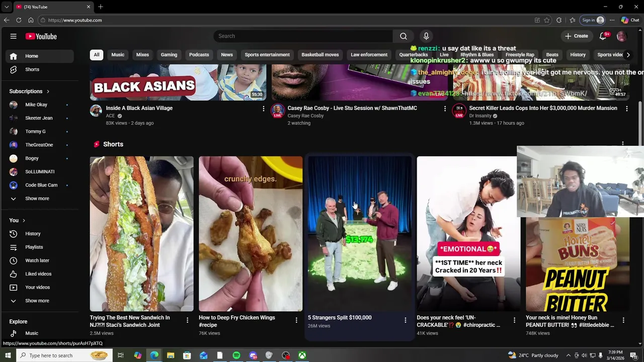Expand Show more under You

(x=39, y=301)
